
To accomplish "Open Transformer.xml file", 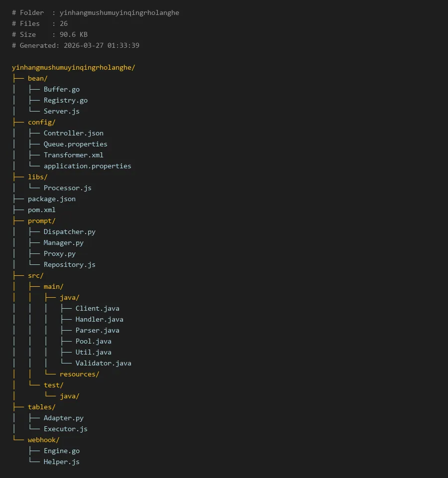I will 73,155.
